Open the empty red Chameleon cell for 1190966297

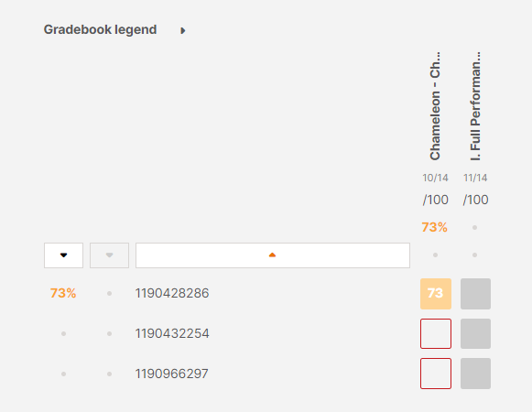[436, 374]
